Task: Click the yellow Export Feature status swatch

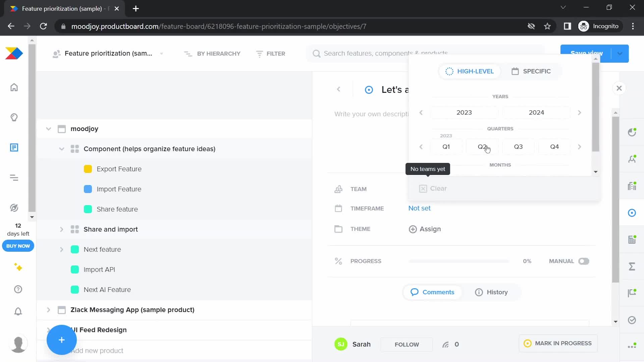Action: coord(88,169)
